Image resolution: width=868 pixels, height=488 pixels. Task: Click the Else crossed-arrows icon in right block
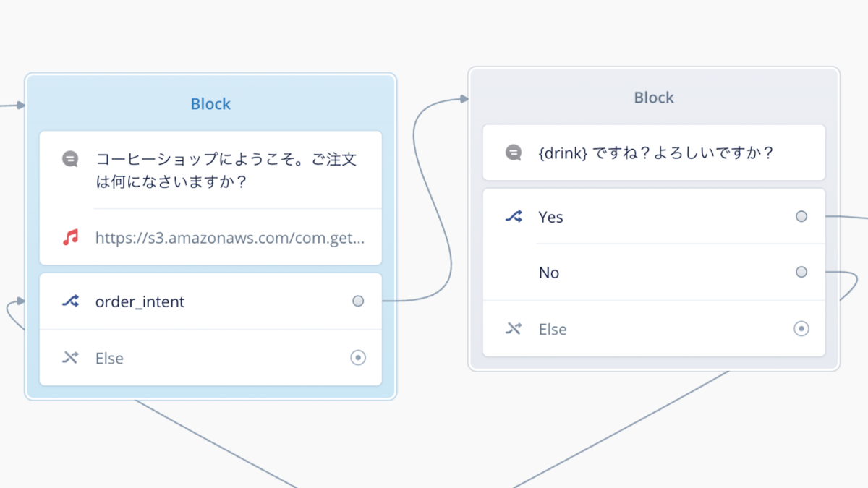tap(514, 328)
